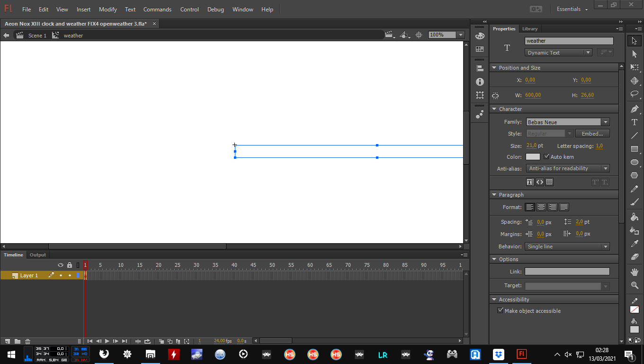This screenshot has height=364, width=644.
Task: Click the instance name field
Action: (x=569, y=41)
